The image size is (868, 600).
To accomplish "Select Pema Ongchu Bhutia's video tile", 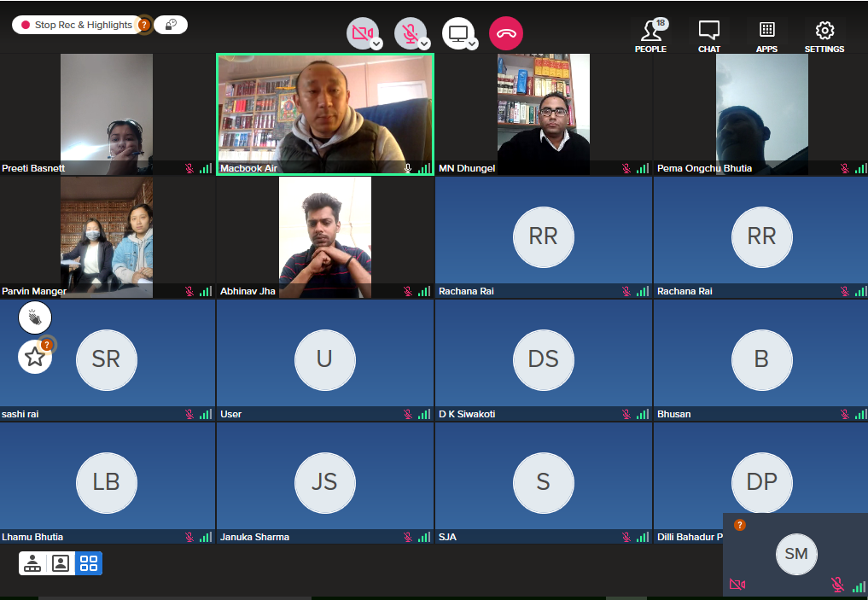I will coord(761,114).
